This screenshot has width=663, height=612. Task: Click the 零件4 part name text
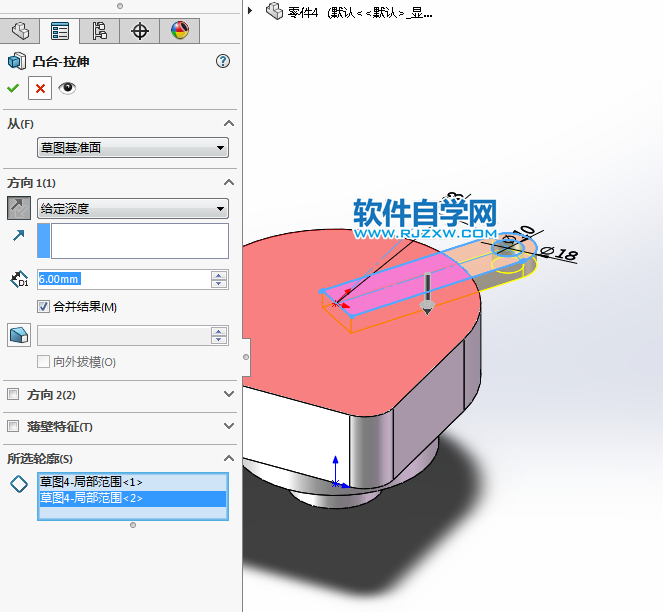(303, 13)
